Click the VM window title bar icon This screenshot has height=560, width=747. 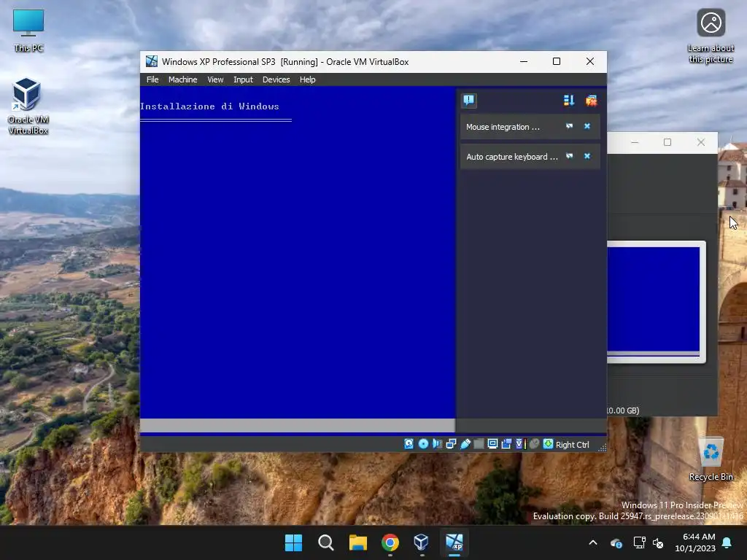pos(152,61)
